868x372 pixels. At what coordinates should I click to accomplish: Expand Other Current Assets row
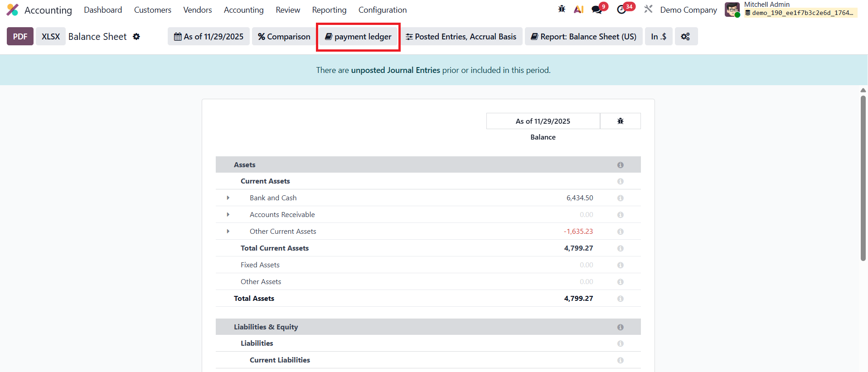point(228,232)
